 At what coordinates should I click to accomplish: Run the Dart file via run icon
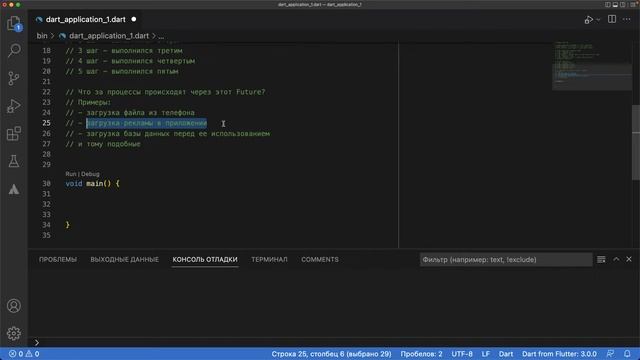(589, 20)
